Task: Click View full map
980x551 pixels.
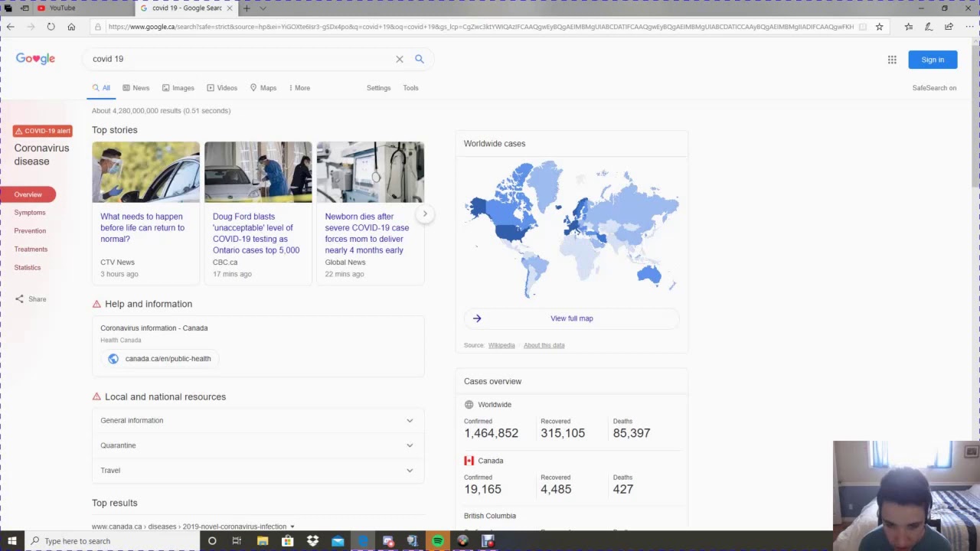Action: 571,318
